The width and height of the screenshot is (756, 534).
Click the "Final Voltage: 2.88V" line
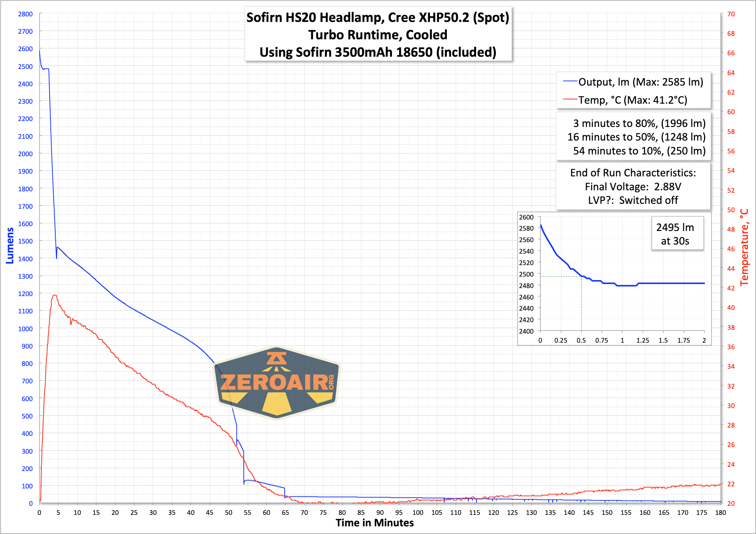coord(633,187)
